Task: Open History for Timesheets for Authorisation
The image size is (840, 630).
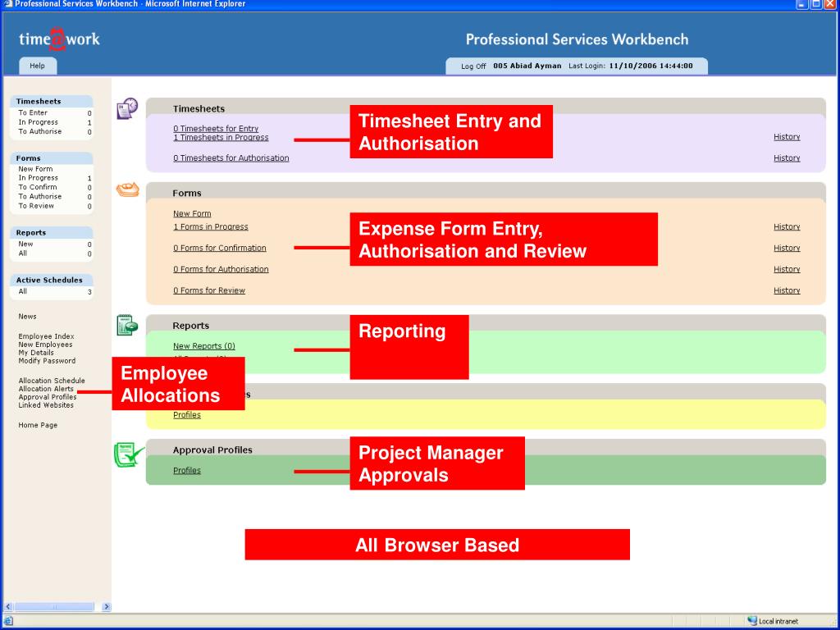Action: [x=787, y=158]
